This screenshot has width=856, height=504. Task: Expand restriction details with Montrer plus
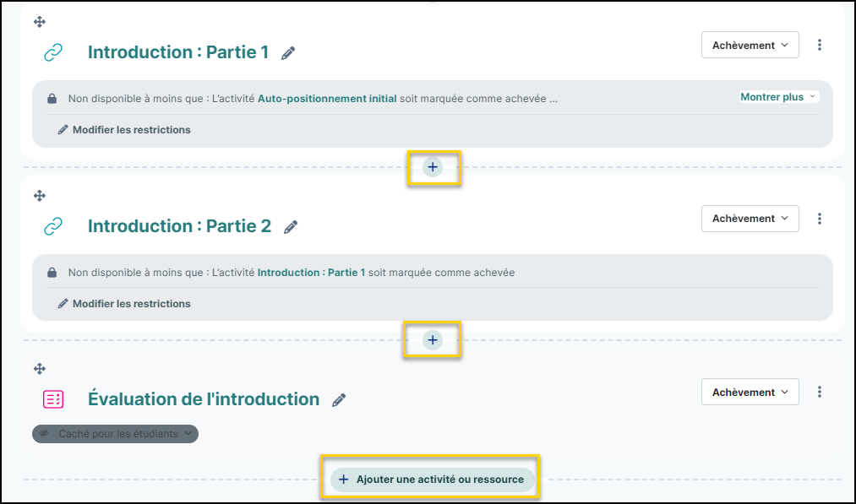pos(778,97)
